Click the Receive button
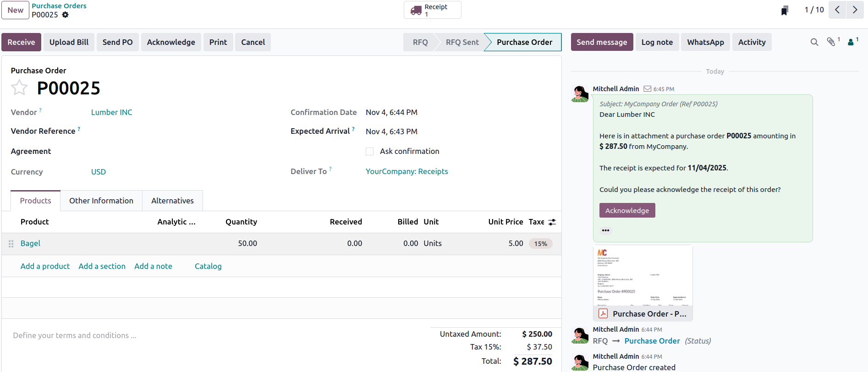Image resolution: width=868 pixels, height=372 pixels. (21, 42)
